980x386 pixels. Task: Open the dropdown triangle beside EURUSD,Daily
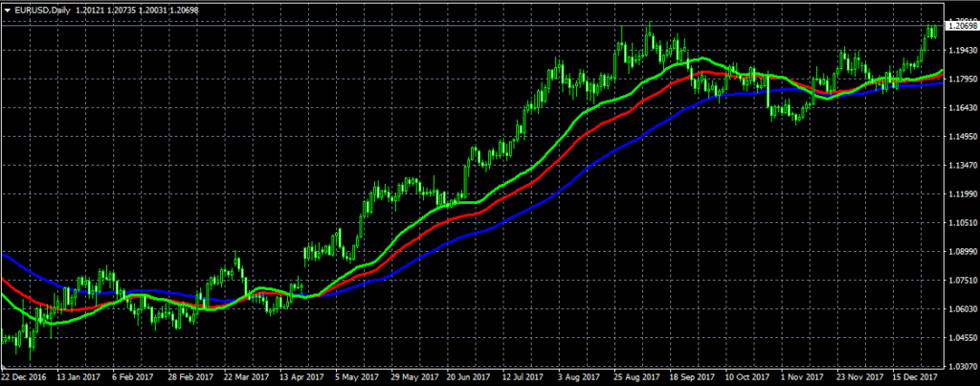pos(8,9)
